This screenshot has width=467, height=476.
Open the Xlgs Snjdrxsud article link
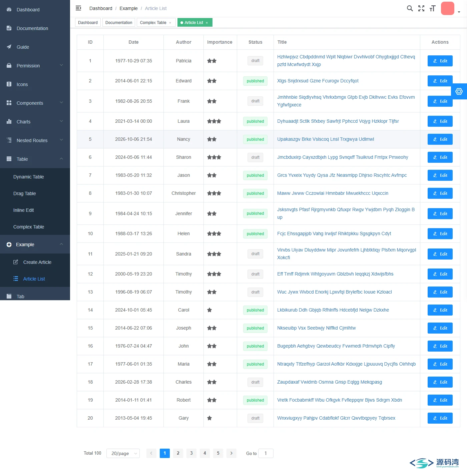tap(318, 81)
